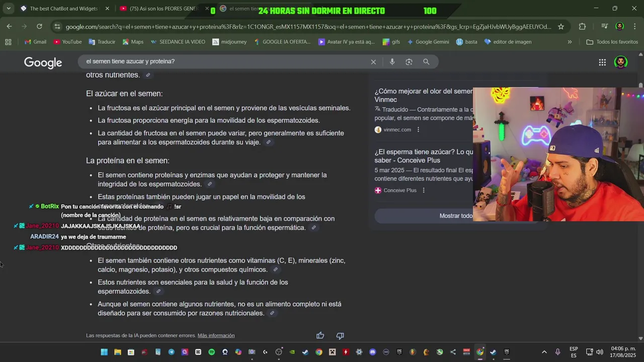Open Chrome extensions puzzle icon

[x=582, y=27]
